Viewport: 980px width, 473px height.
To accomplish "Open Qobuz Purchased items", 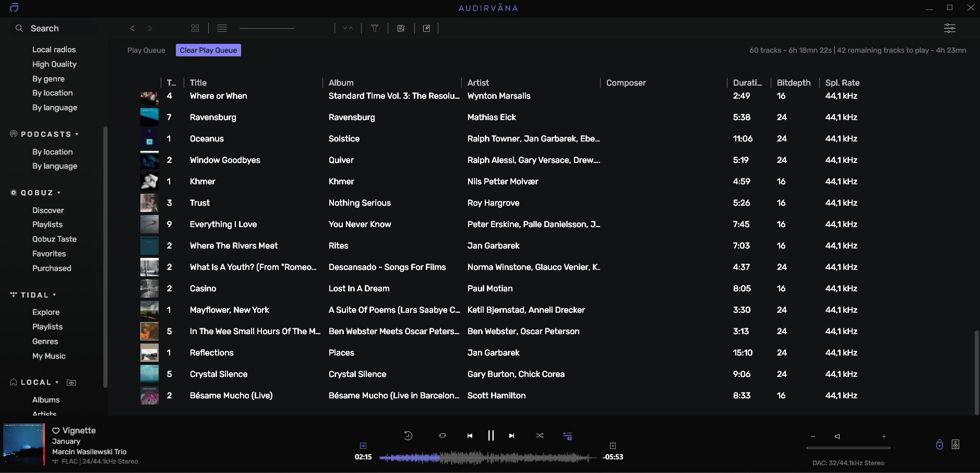I will (52, 268).
